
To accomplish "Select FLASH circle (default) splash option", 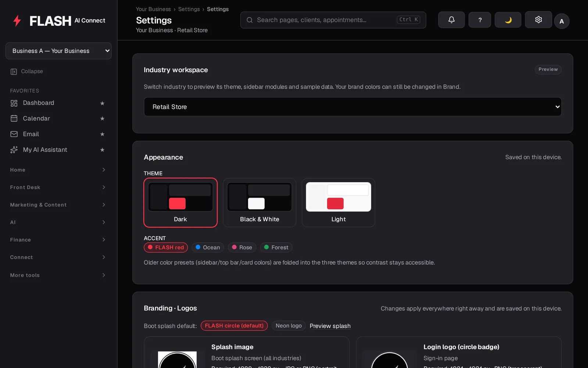I will click(234, 326).
